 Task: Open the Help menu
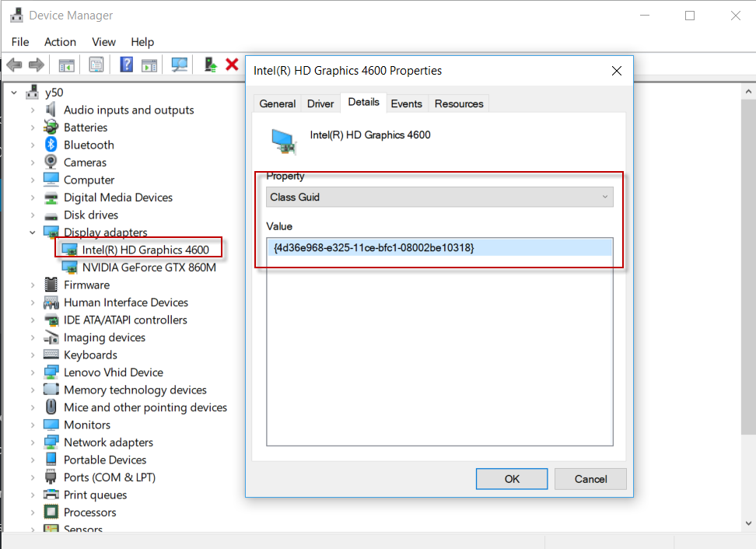[142, 42]
